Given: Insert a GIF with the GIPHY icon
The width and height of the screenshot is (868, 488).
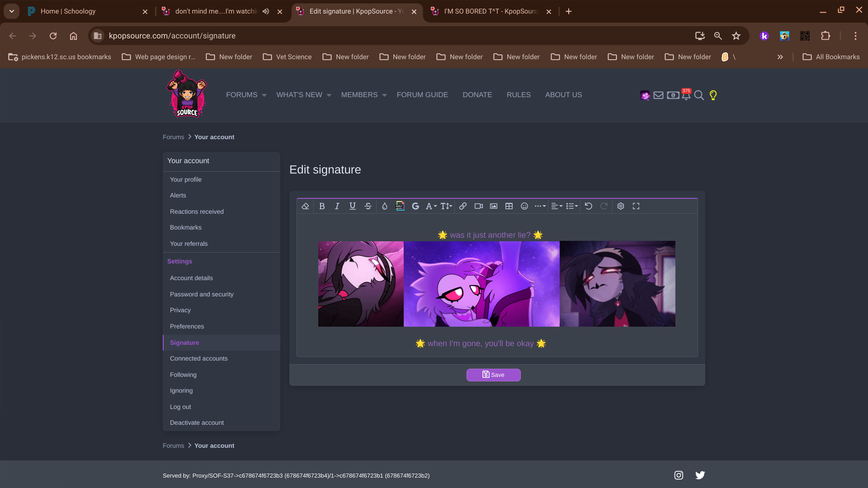Looking at the screenshot, I should pyautogui.click(x=400, y=206).
